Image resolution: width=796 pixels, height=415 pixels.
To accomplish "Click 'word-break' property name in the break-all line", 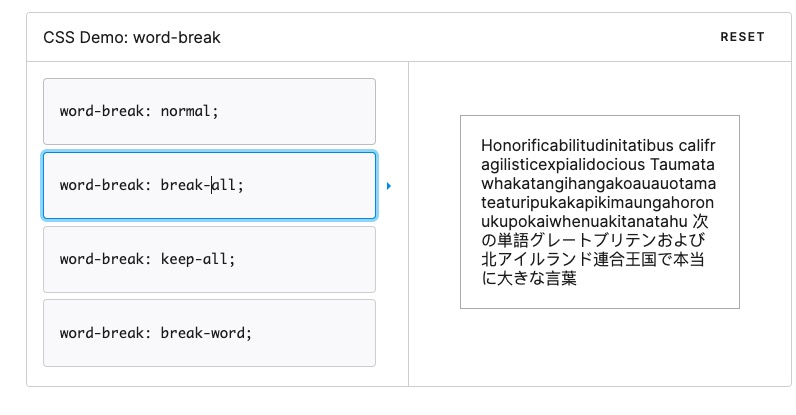I will click(x=101, y=185).
